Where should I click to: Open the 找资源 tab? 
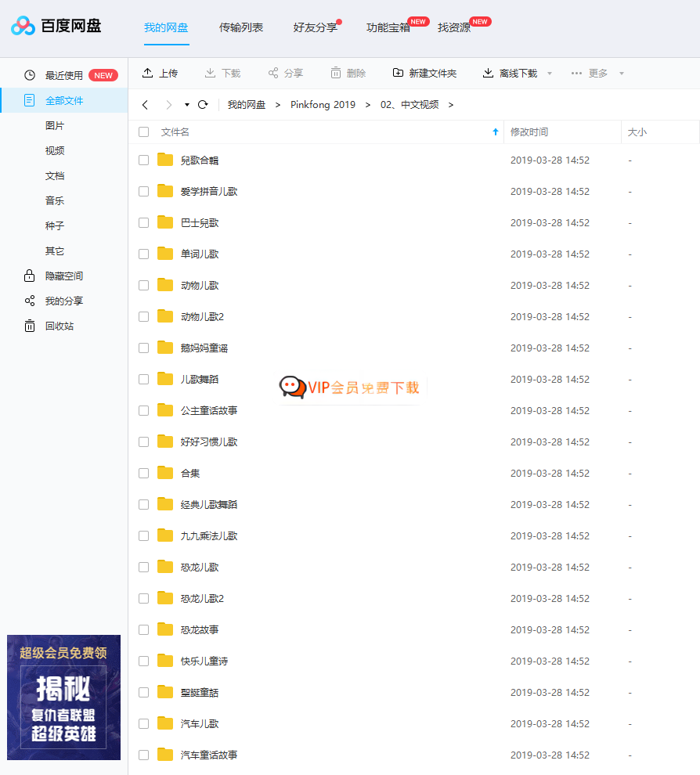point(454,27)
